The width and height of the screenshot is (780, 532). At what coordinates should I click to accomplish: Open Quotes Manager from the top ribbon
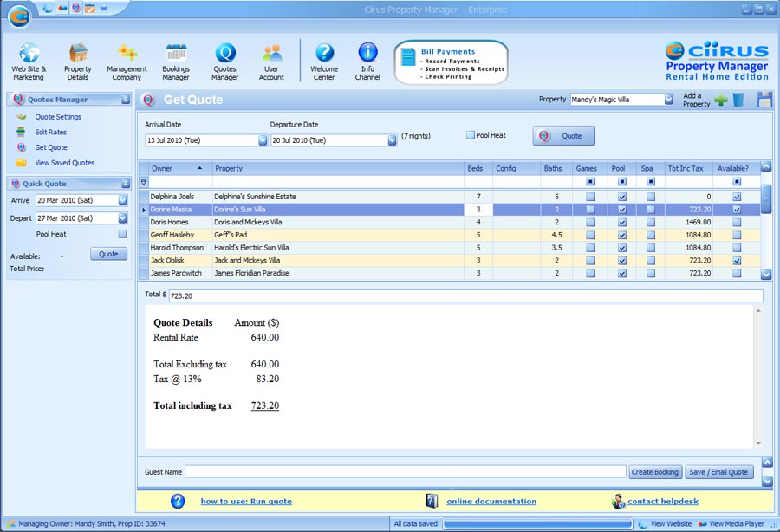[x=224, y=62]
